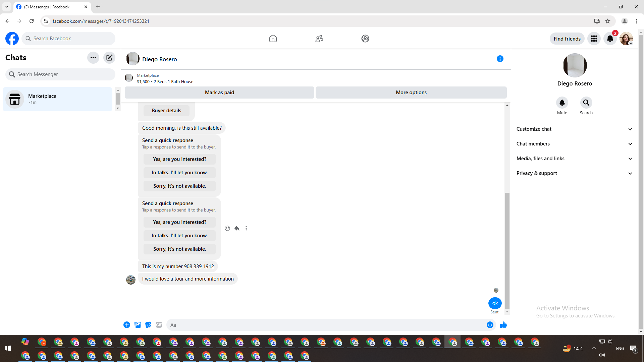
Task: Expand Media, files and links
Action: [574, 159]
